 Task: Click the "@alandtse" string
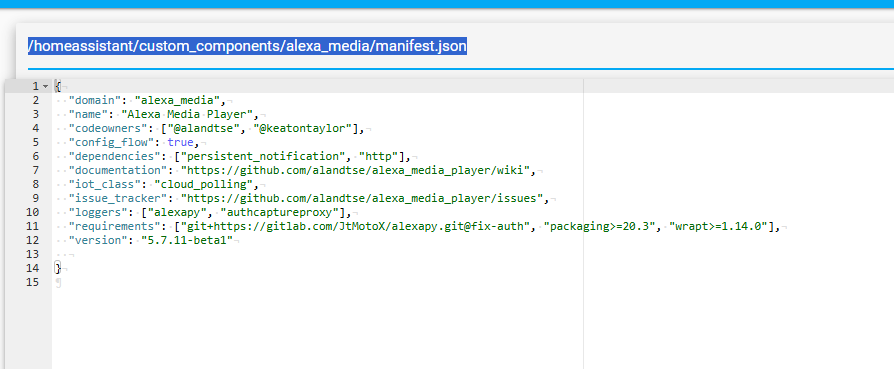click(x=204, y=128)
